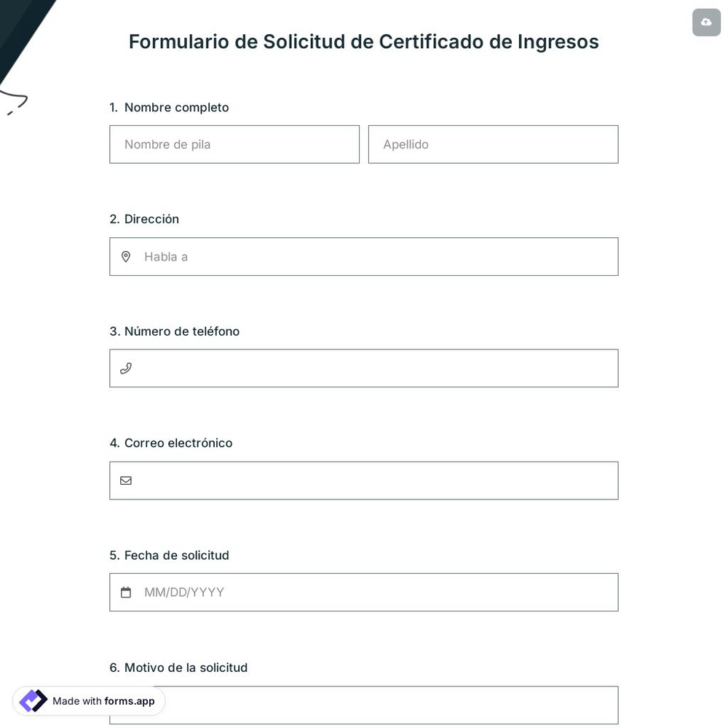Click the 'Apellido' input field
The height and width of the screenshot is (728, 728).
493,144
